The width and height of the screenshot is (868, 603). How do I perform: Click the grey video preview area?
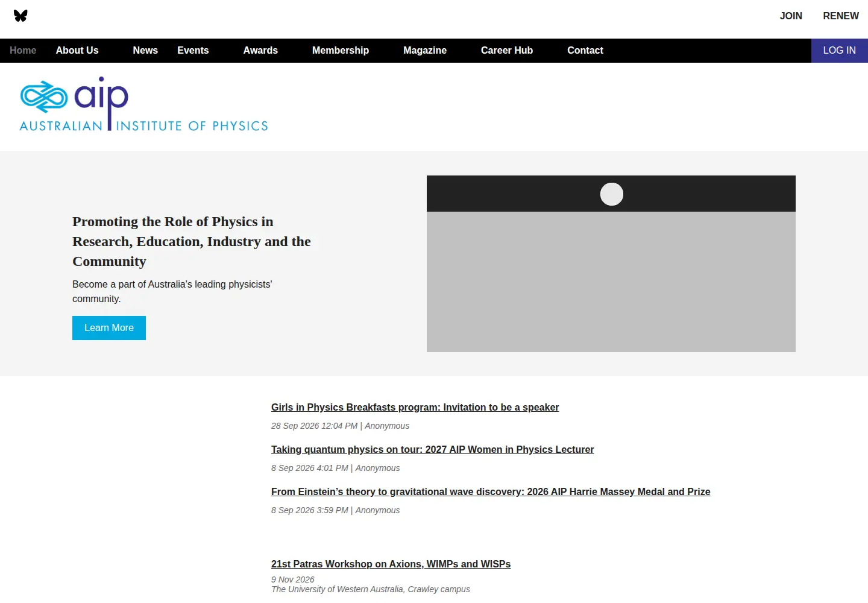[x=611, y=282]
